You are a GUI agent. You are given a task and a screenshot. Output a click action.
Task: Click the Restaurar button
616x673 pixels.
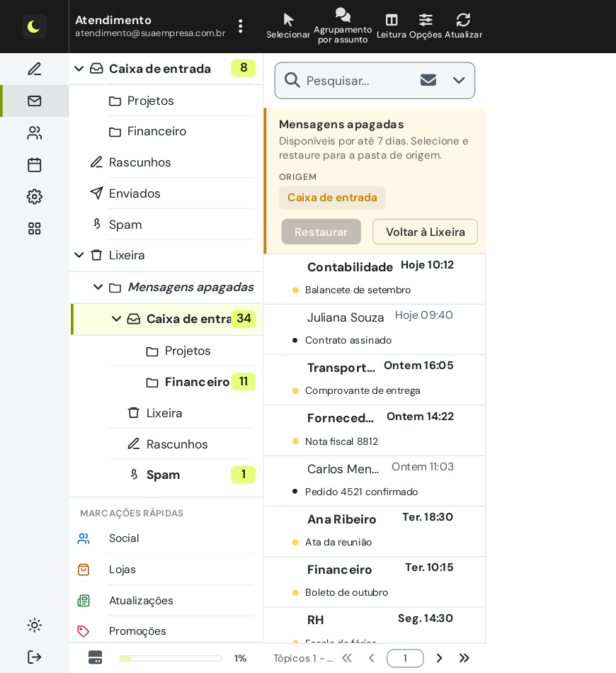click(x=321, y=232)
